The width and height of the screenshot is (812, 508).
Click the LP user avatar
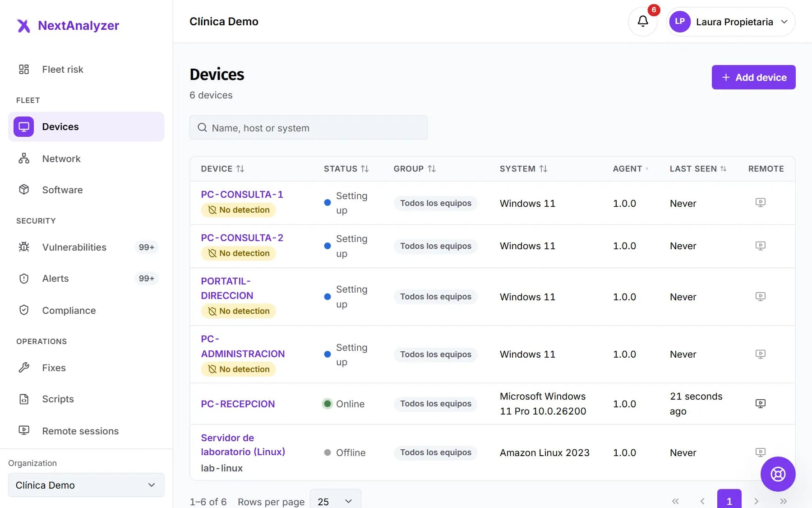680,22
